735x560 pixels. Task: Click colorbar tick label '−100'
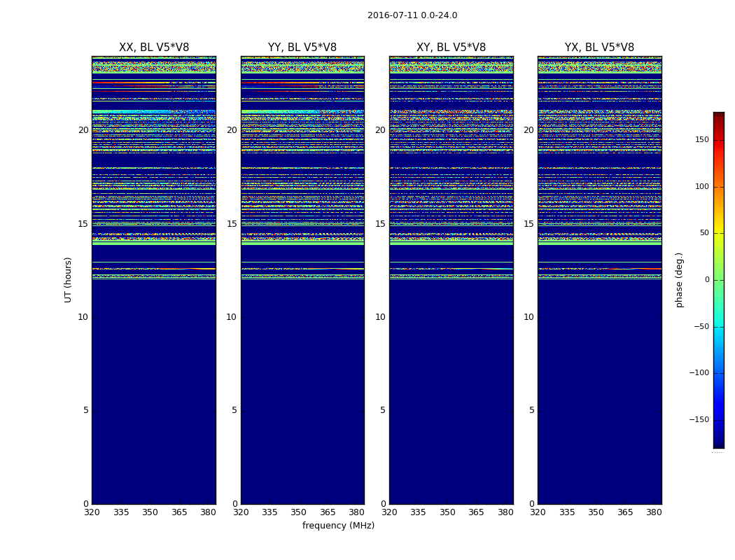click(699, 373)
